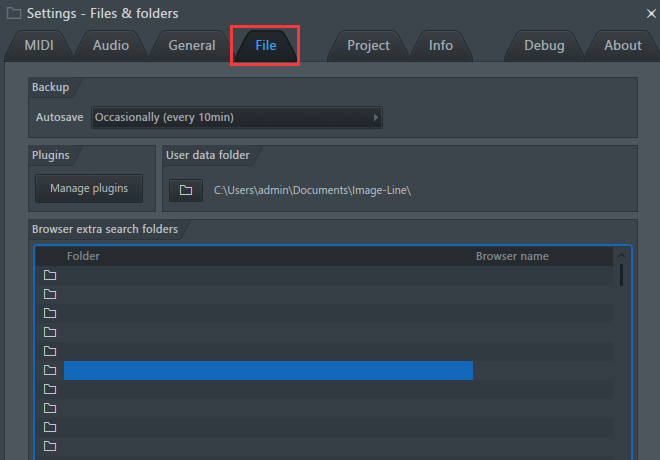Click folder icon in eighth search folder row

[50, 408]
